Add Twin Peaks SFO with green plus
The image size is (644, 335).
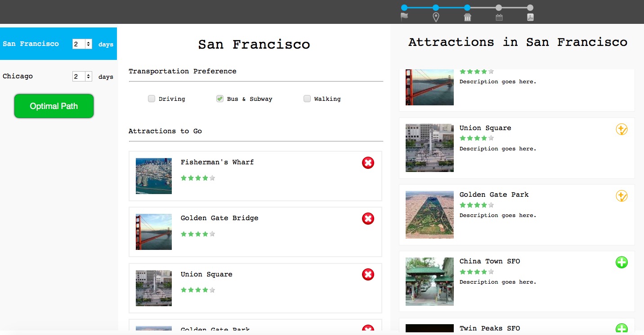pyautogui.click(x=622, y=329)
